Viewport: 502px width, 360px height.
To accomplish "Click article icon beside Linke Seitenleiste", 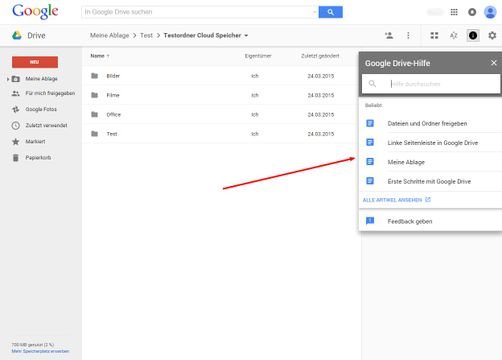I will point(370,142).
